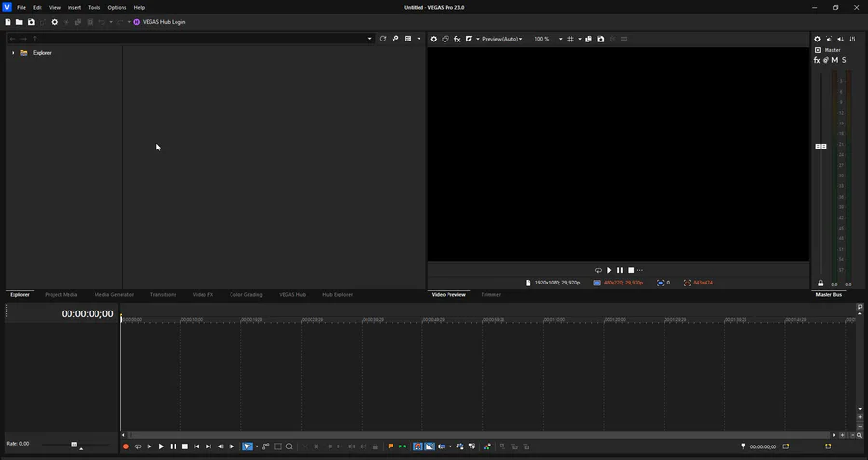
Task: Select the Explorer folder item
Action: 42,53
